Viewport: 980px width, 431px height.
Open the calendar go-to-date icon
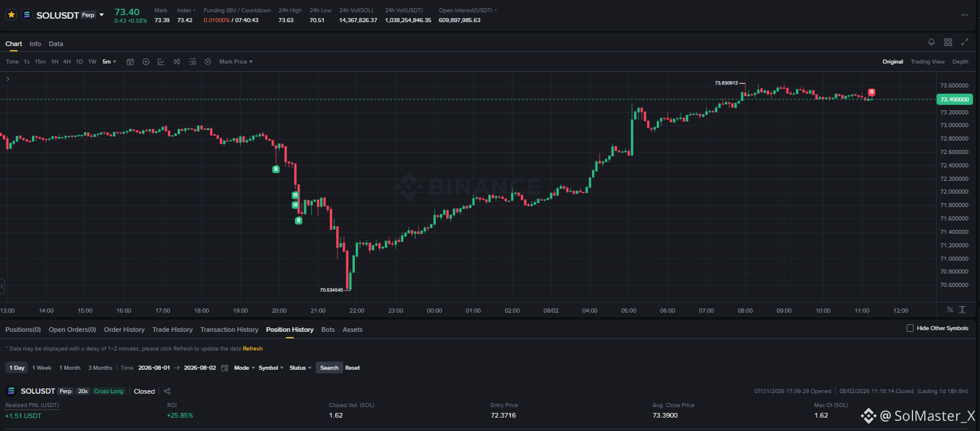click(x=130, y=62)
